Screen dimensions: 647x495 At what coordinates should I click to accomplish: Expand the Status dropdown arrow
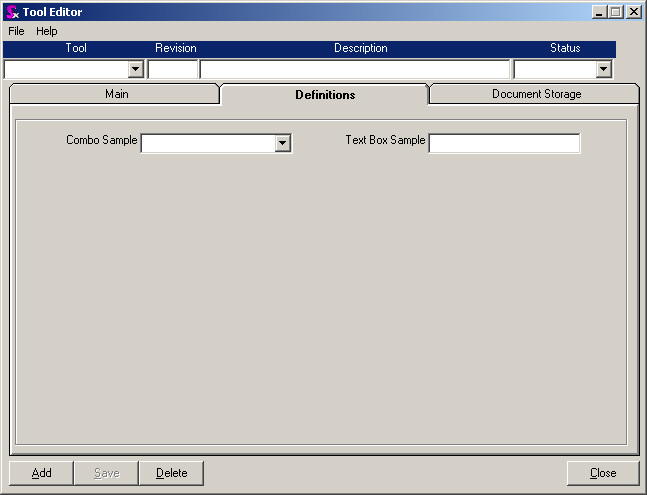603,69
